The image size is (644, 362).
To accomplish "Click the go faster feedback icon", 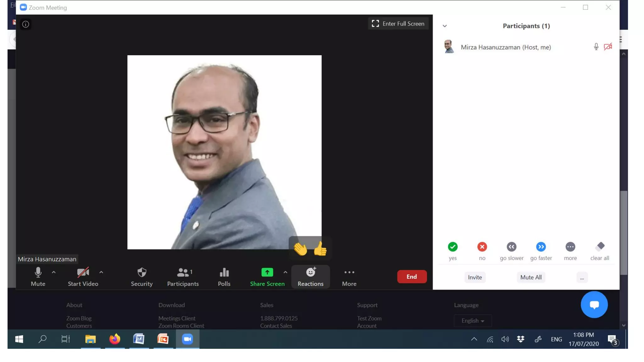I will 541,247.
